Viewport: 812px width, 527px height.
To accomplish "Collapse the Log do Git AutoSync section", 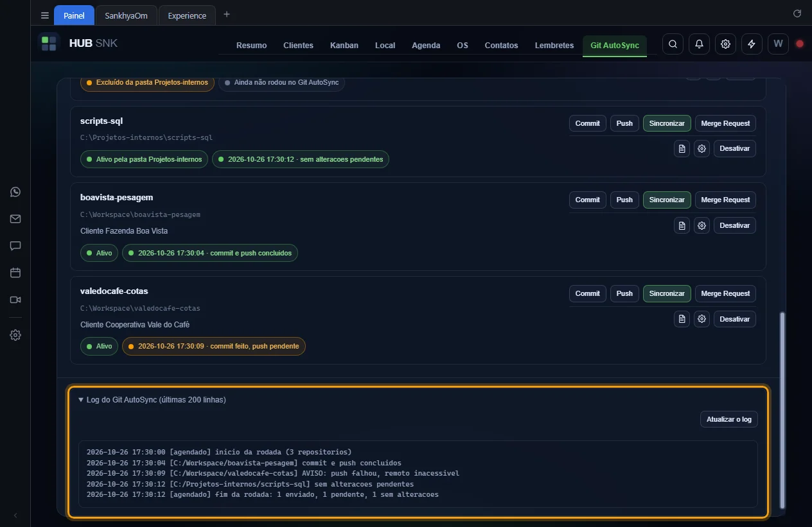I will pyautogui.click(x=152, y=400).
